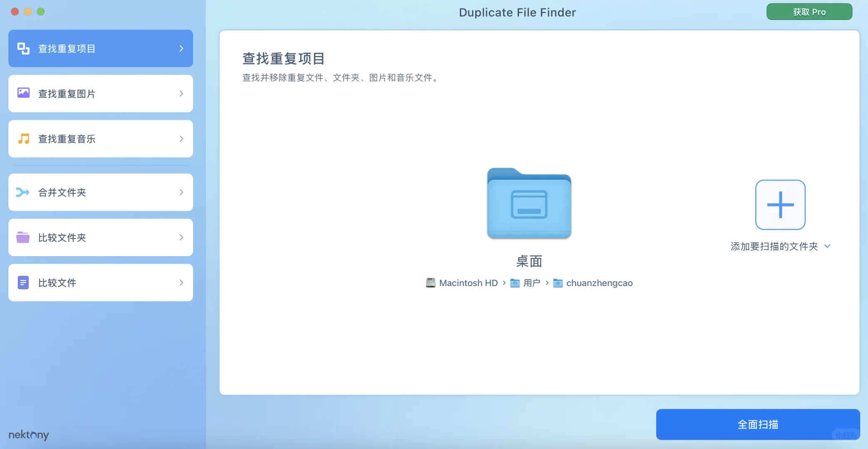This screenshot has width=868, height=449.
Task: Click the large plus add-folder icon
Action: (780, 205)
